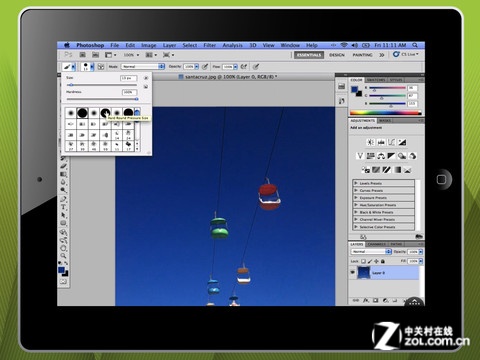Screen dimensions: 480x360
Task: Select the Layer 0 thumbnail
Action: (x=364, y=273)
